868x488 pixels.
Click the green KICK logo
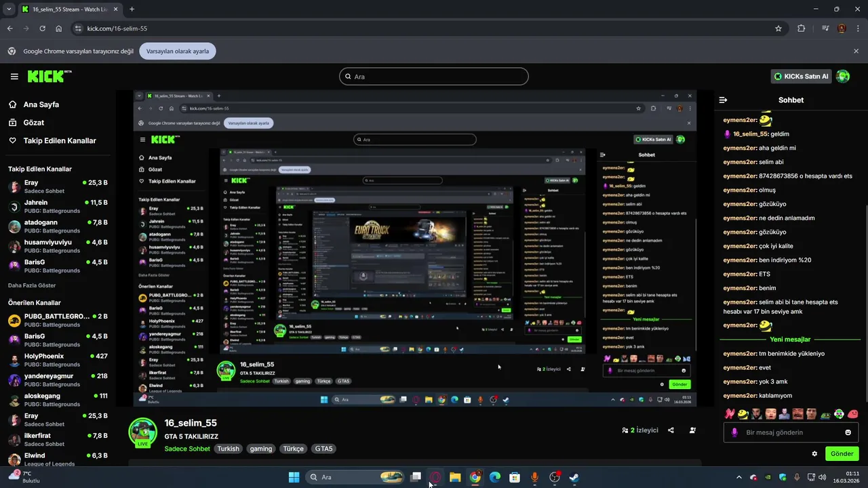coord(50,76)
